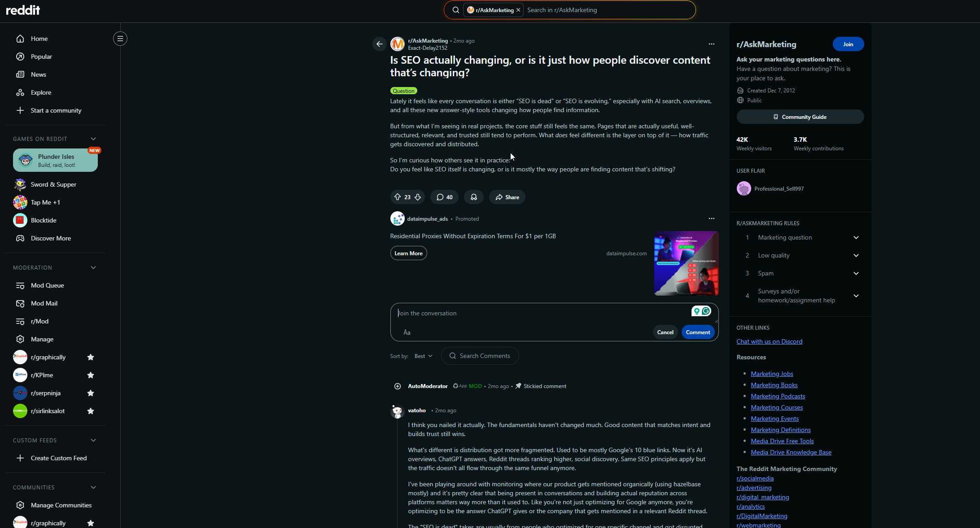
Task: Open Popular in sidebar
Action: [41, 57]
